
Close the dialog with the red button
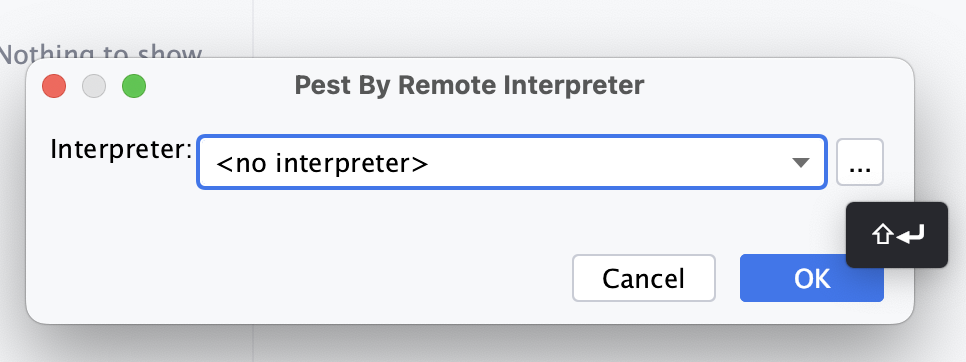(54, 86)
